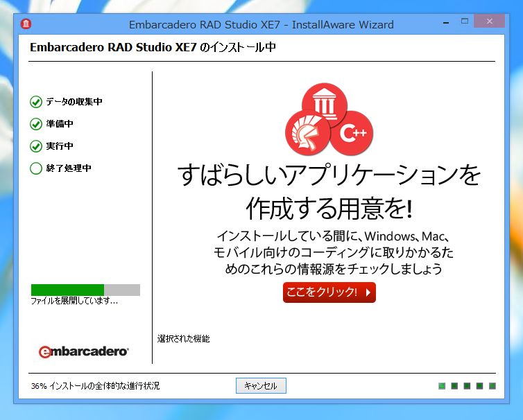Click the 36% インストールの全体的な進行状況 text
The image size is (523, 420).
click(x=96, y=385)
